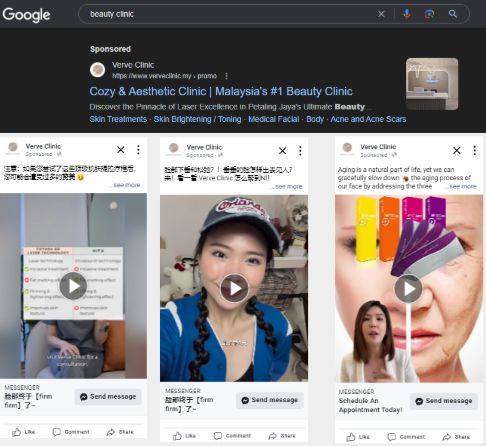Open the three-dot menu beside verveclinic.my URL
486x446 pixels.
click(226, 76)
